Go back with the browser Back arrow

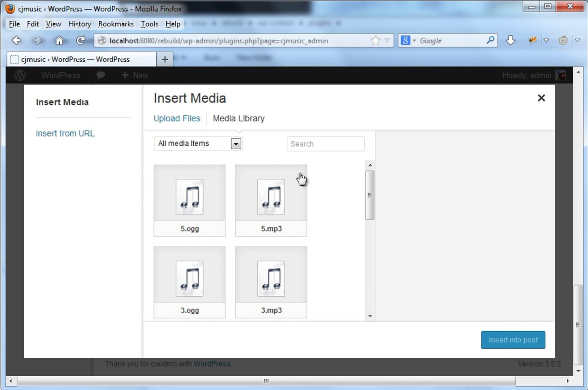pos(16,40)
